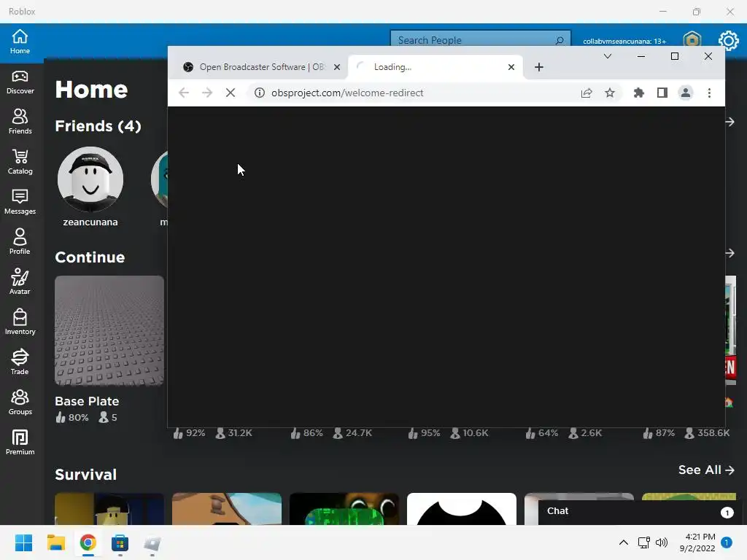Open the notification badge in tray
Viewport: 747px width, 560px height.
pyautogui.click(x=727, y=542)
